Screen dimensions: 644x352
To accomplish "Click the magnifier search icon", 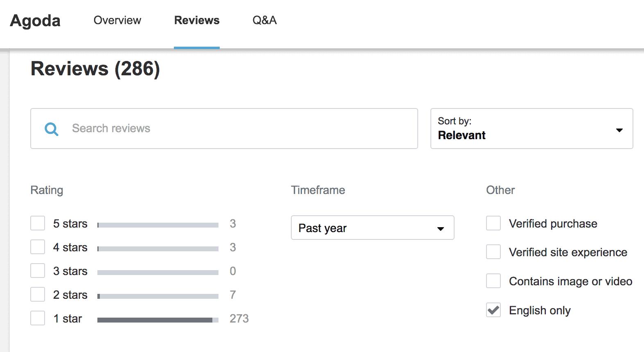I will (x=52, y=129).
